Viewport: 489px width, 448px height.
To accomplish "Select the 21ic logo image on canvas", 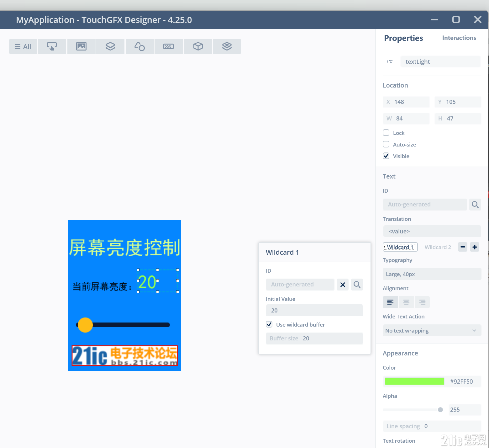I will click(x=125, y=356).
